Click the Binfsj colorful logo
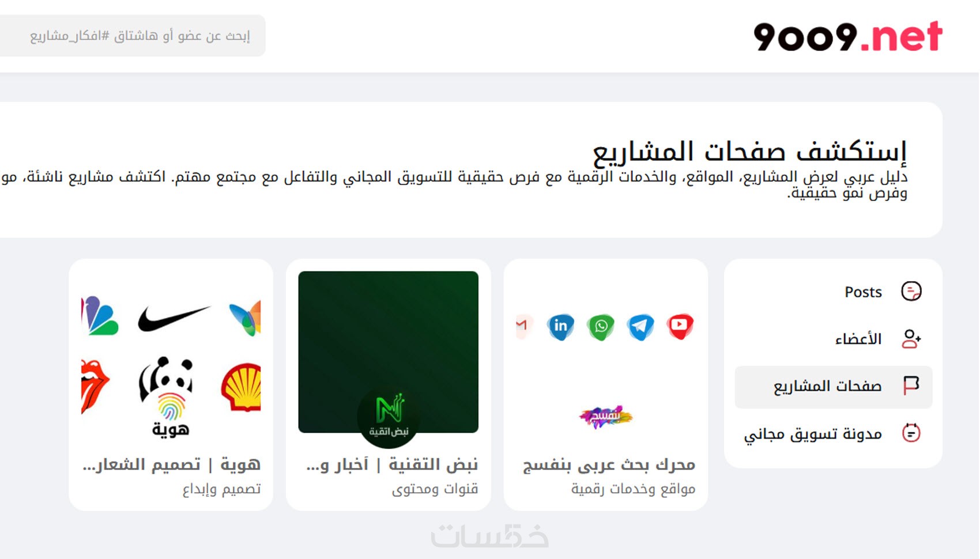This screenshot has width=980, height=559. click(605, 416)
